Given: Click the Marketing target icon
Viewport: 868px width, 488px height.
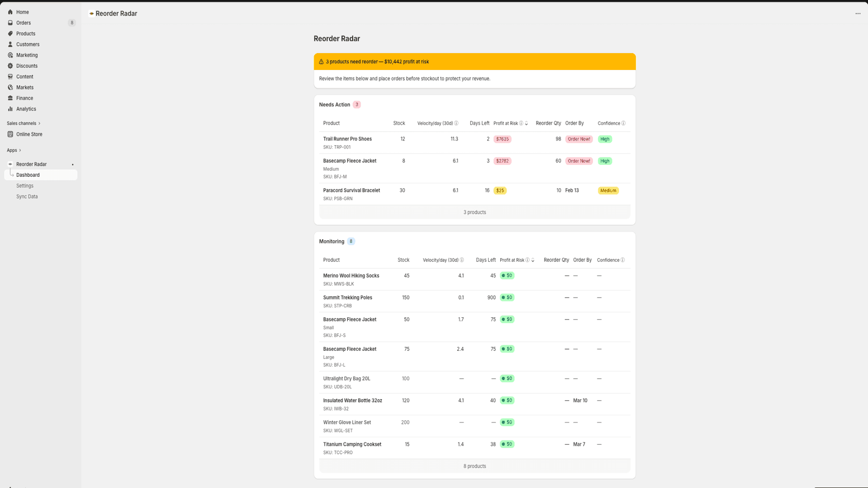Looking at the screenshot, I should (x=10, y=55).
